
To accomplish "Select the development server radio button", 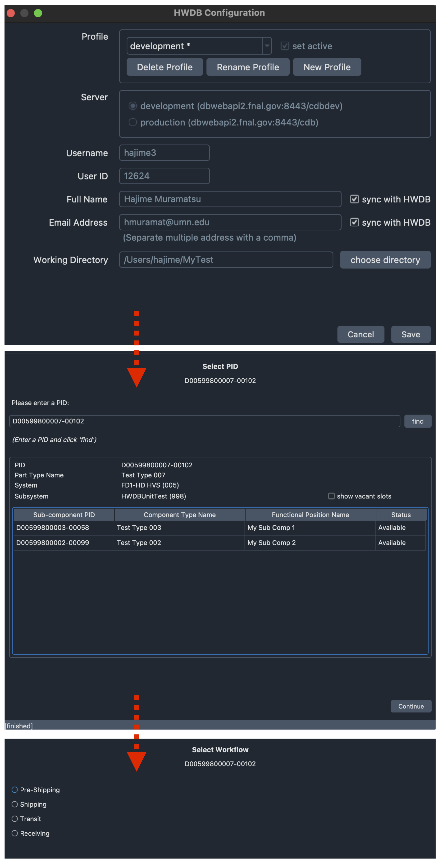I will (x=132, y=106).
